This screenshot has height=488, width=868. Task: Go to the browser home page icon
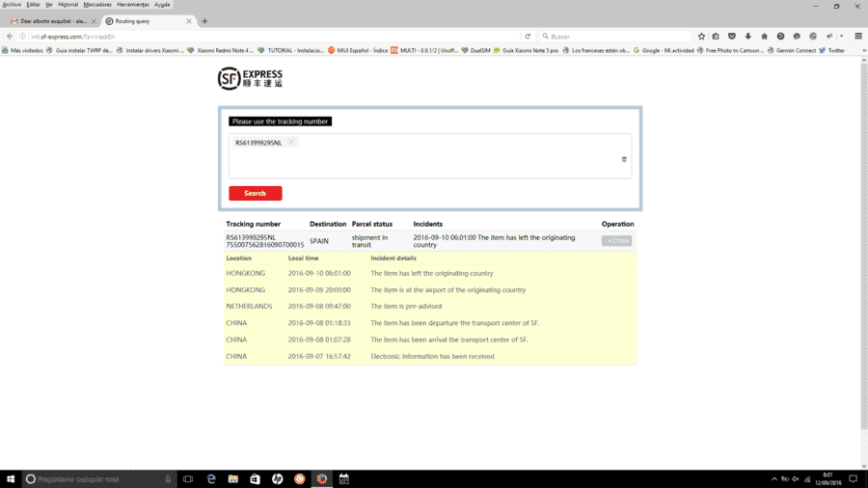click(x=764, y=37)
